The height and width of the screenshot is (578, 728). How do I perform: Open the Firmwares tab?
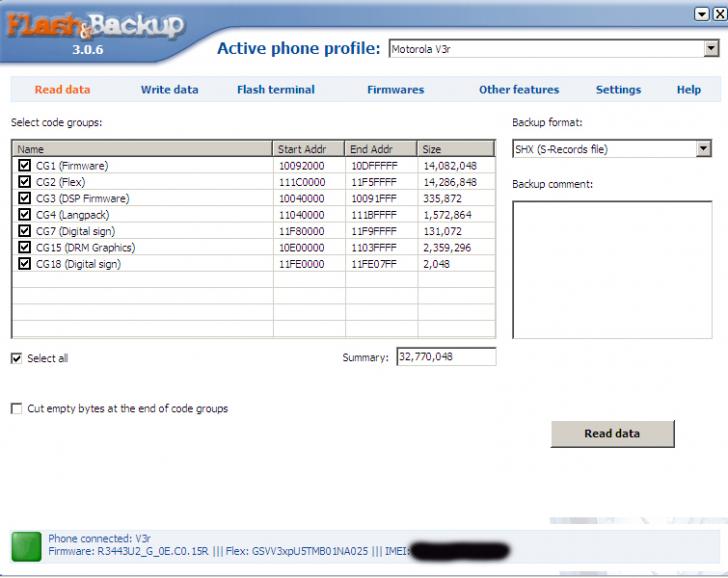tap(396, 90)
